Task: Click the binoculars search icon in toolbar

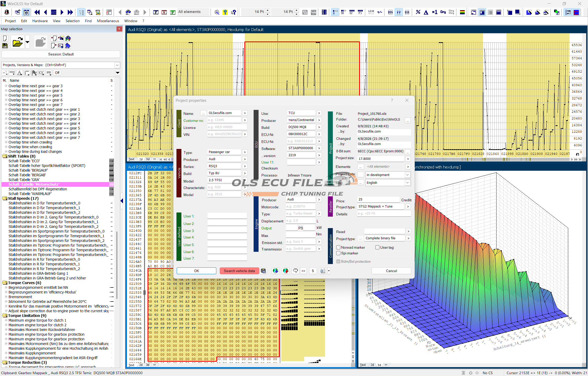Action: pyautogui.click(x=128, y=12)
